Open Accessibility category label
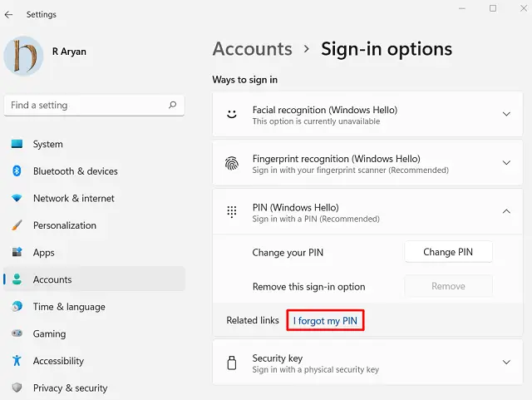The height and width of the screenshot is (400, 532). pos(58,361)
